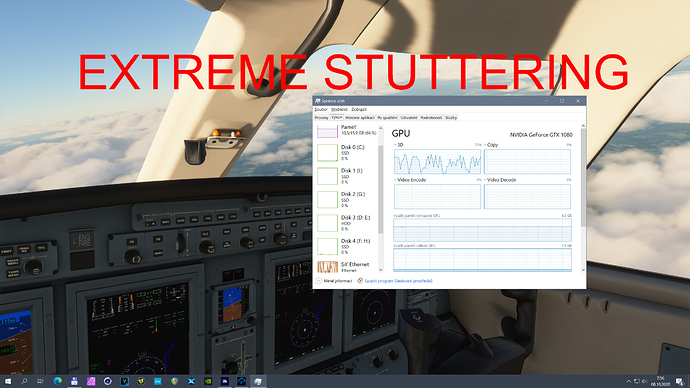Open the 3D engine graph dropdown
Image resolution: width=690 pixels, height=388 pixels.
pyautogui.click(x=398, y=145)
